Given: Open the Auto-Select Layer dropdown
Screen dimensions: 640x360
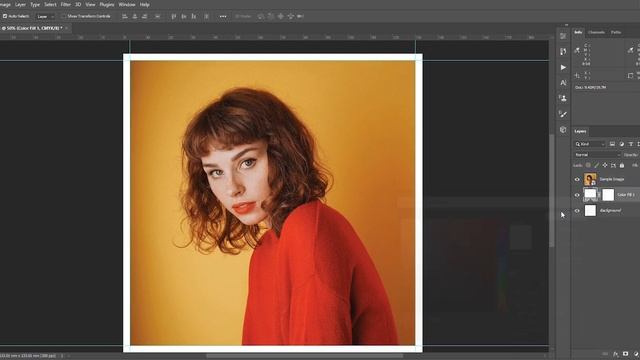Looking at the screenshot, I should click(45, 16).
